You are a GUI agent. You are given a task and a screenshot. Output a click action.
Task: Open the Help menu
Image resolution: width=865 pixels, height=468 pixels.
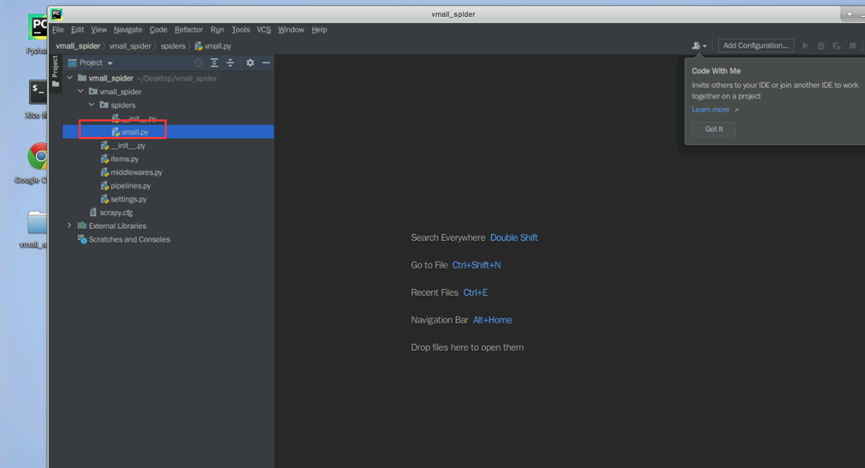coord(319,30)
